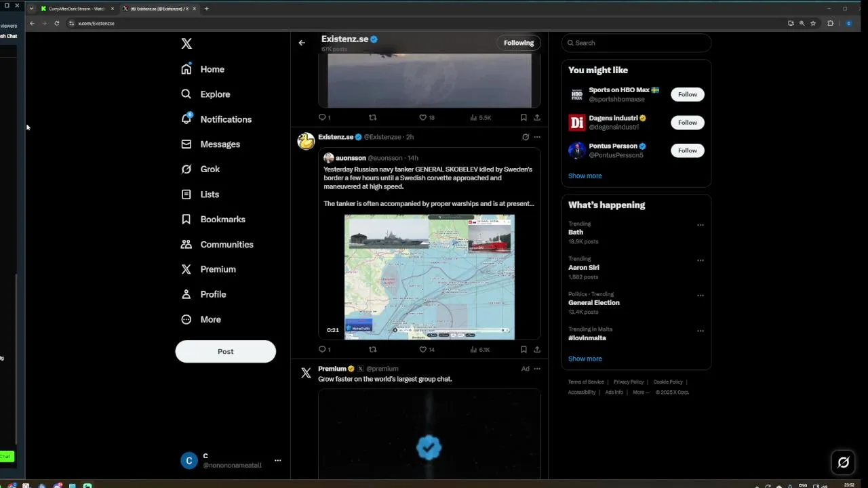This screenshot has height=488, width=868.
Task: Open the browser extensions puzzle icon
Action: [830, 23]
